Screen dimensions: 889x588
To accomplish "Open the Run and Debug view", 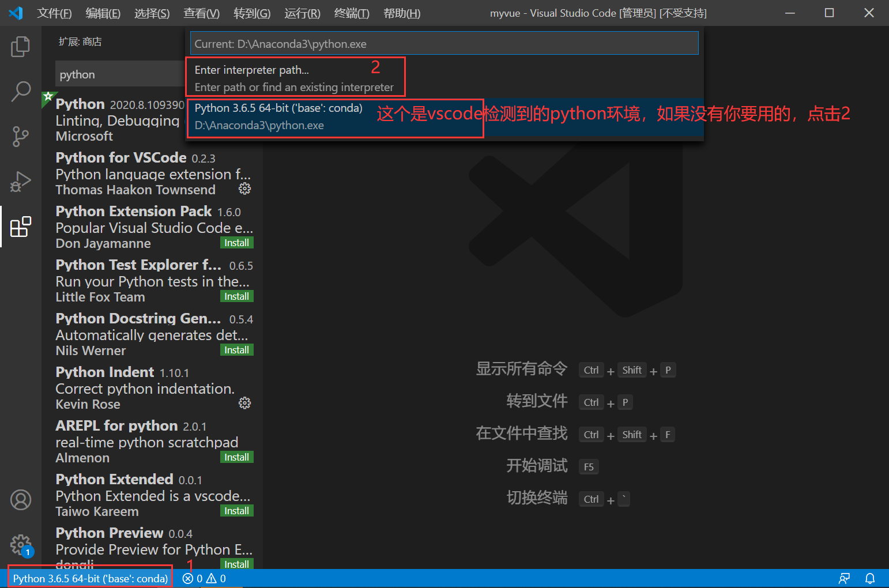I will click(x=20, y=182).
